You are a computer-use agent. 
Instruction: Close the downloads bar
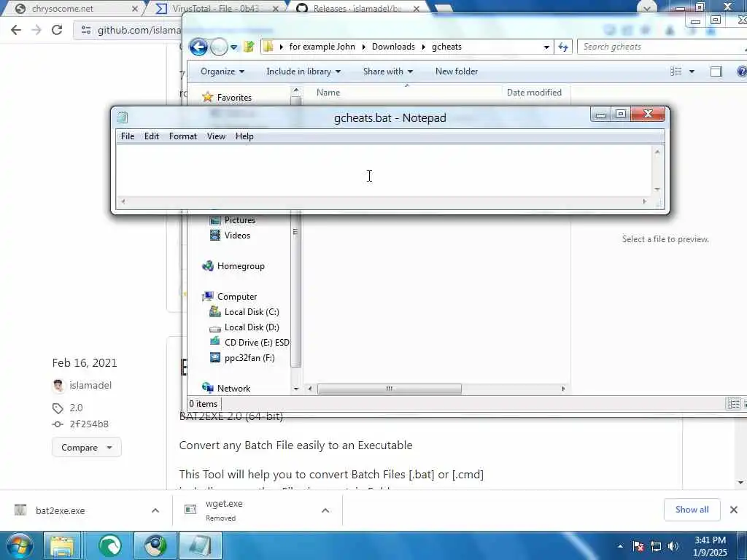point(734,510)
